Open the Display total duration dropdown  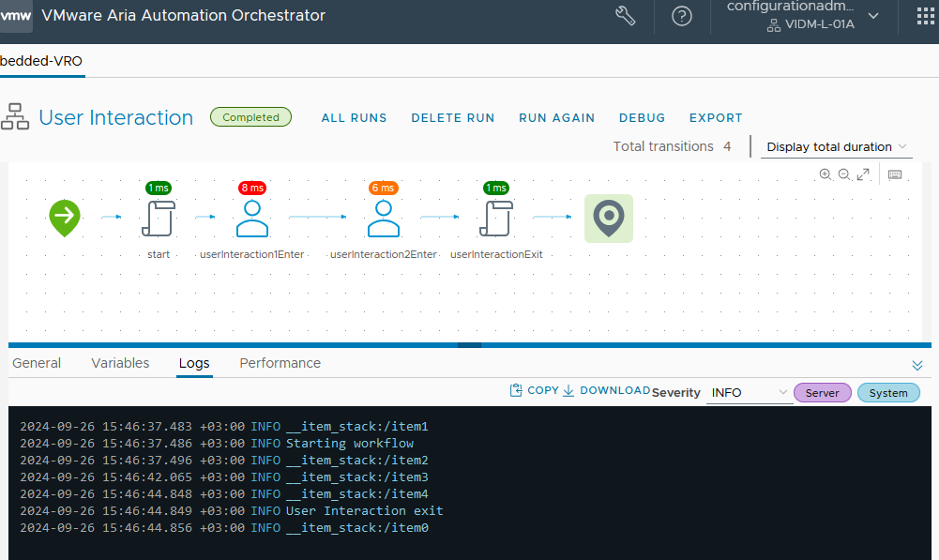click(x=837, y=146)
